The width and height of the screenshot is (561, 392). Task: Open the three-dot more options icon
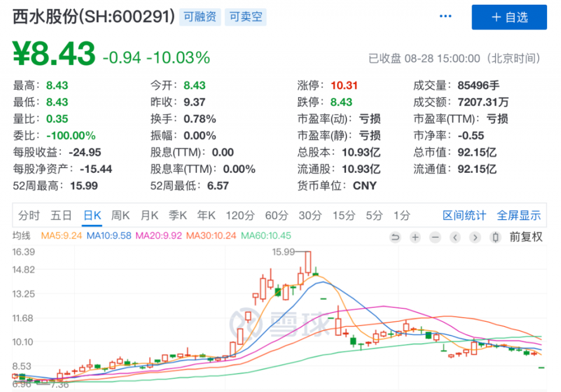point(446,17)
